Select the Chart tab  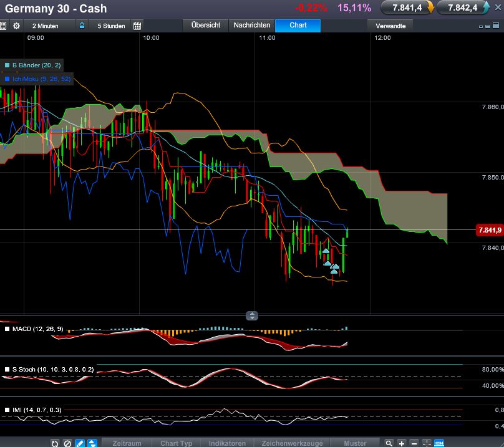pyautogui.click(x=298, y=25)
